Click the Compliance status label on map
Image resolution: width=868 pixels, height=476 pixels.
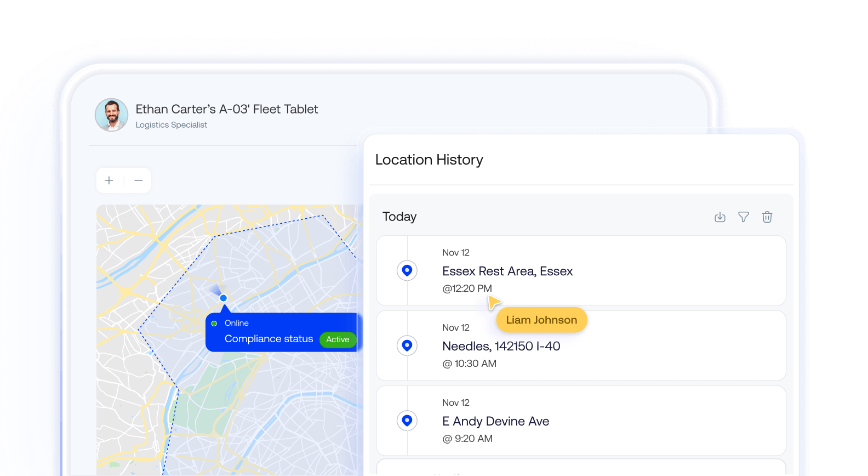[269, 339]
